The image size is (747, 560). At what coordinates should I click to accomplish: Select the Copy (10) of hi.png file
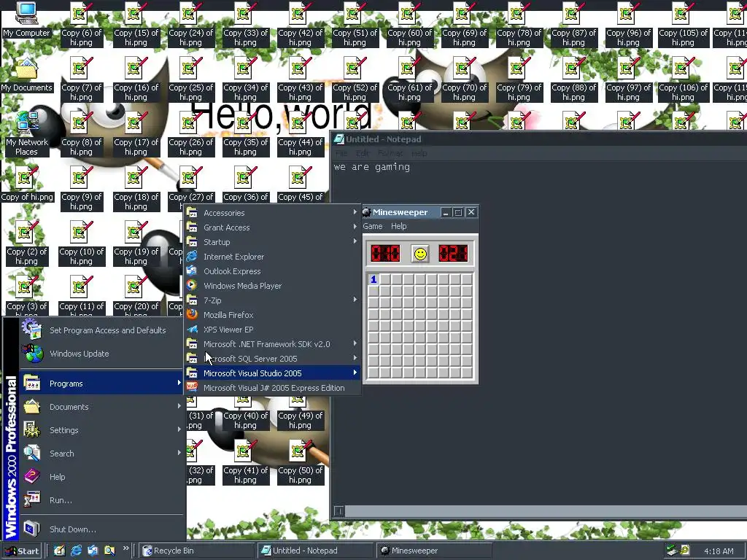[x=81, y=244]
